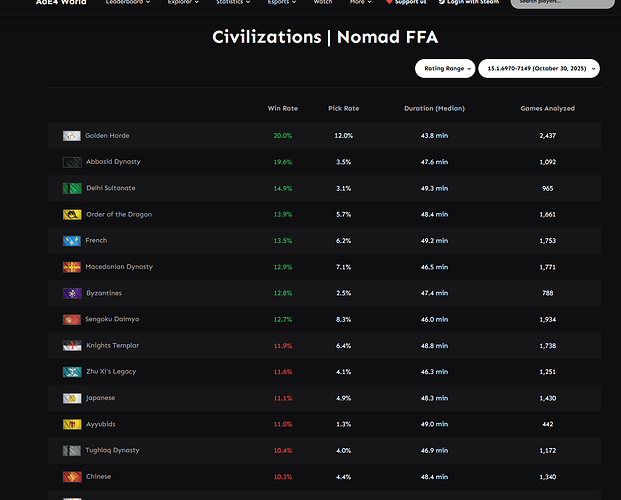The image size is (621, 500).
Task: Open the Knights Templar civilization page
Action: 112,345
